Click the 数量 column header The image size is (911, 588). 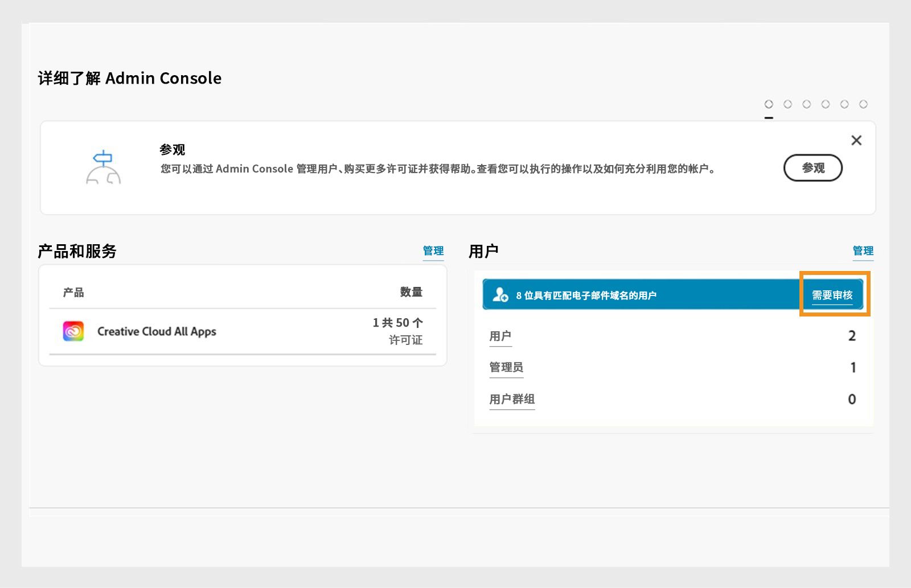(x=411, y=292)
